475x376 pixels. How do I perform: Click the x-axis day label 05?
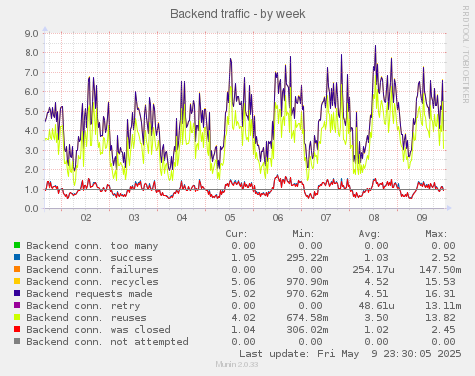(230, 218)
